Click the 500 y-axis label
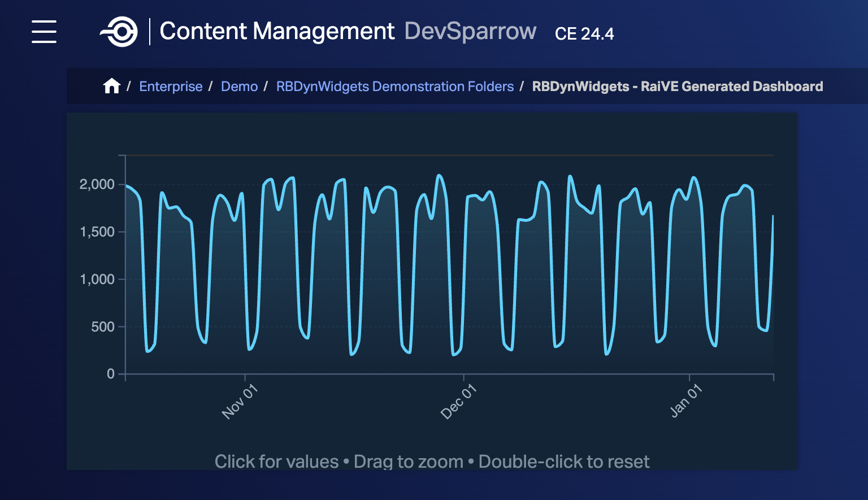Image resolution: width=868 pixels, height=500 pixels. 103,327
